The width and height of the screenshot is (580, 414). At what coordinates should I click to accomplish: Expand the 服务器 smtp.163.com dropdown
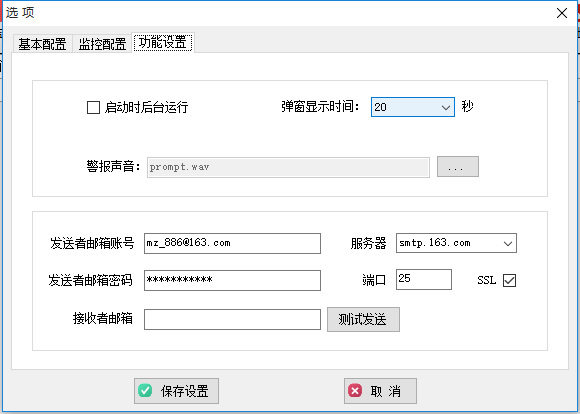[508, 243]
